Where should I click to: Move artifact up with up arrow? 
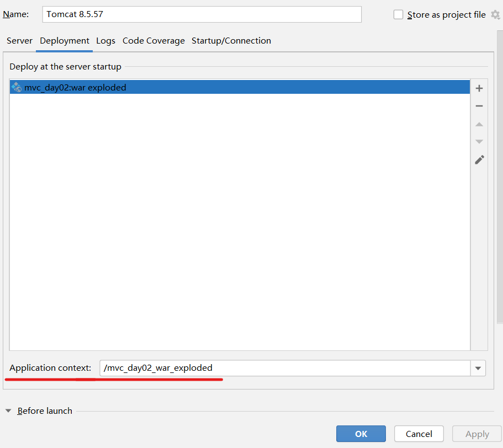coord(479,124)
